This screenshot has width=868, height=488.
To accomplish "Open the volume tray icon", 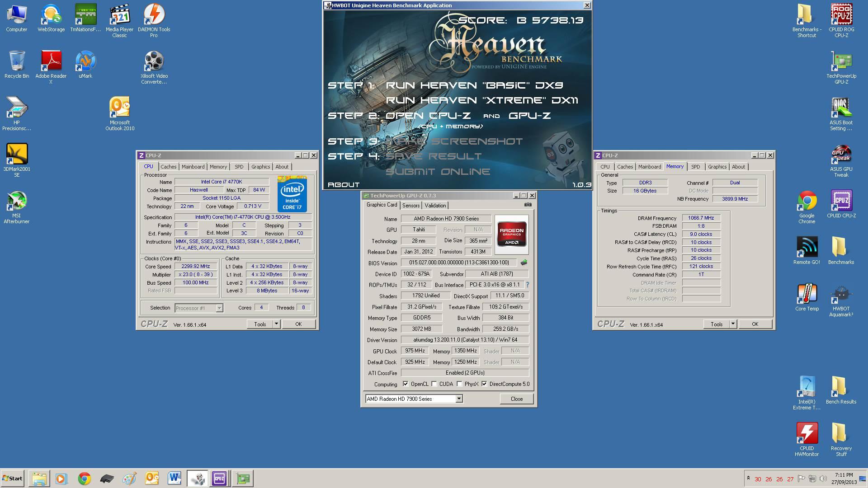I will [x=823, y=479].
